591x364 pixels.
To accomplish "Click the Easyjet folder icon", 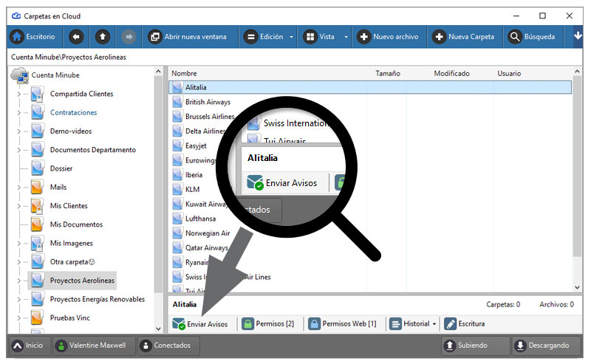I will pos(177,145).
